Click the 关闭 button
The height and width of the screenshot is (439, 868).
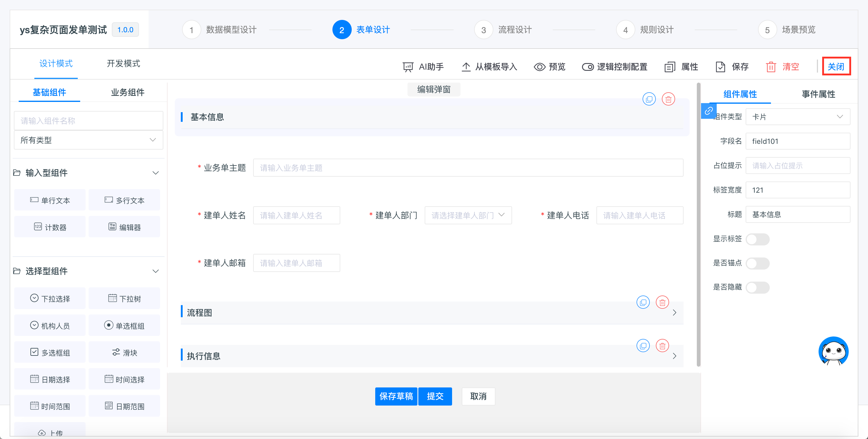click(836, 66)
